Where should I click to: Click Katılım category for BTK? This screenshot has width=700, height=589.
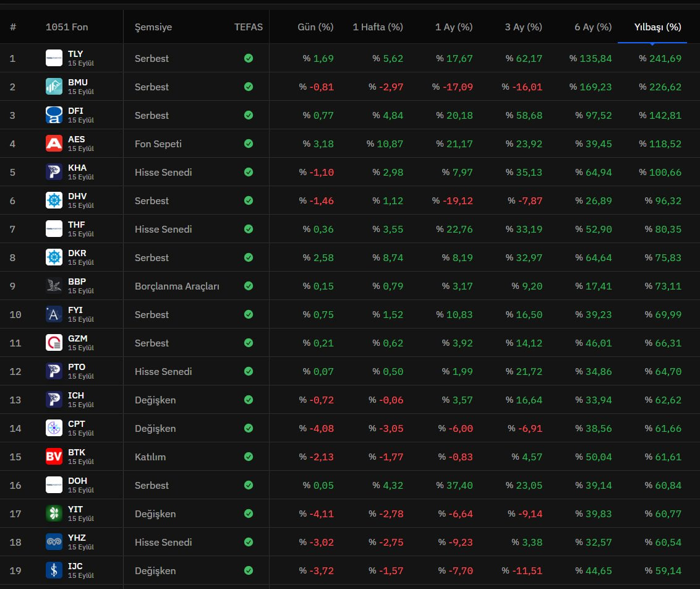pyautogui.click(x=150, y=457)
